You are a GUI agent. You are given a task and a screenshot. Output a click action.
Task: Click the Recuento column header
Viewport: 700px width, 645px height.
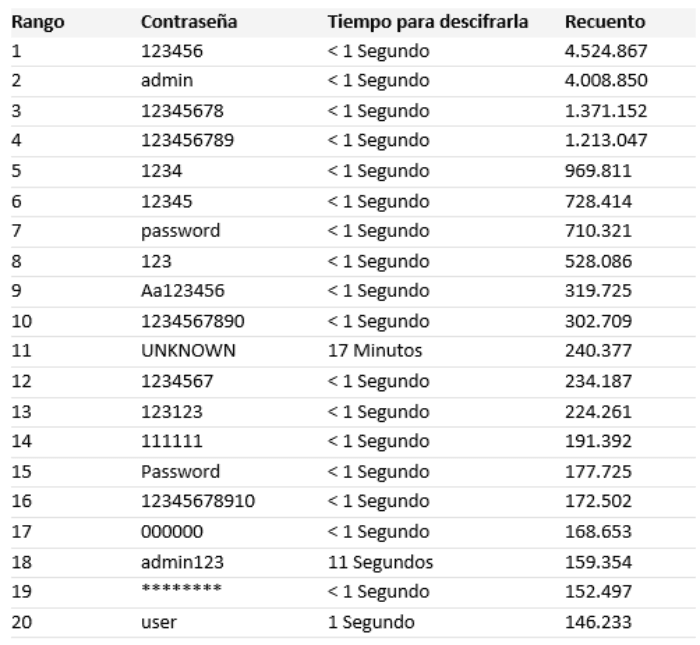(x=605, y=21)
